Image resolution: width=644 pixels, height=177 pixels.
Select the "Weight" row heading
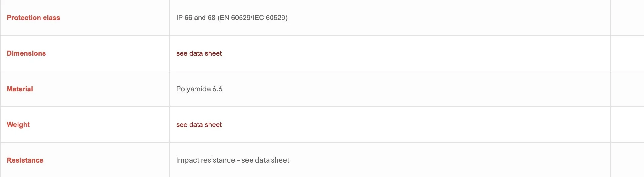[18, 125]
